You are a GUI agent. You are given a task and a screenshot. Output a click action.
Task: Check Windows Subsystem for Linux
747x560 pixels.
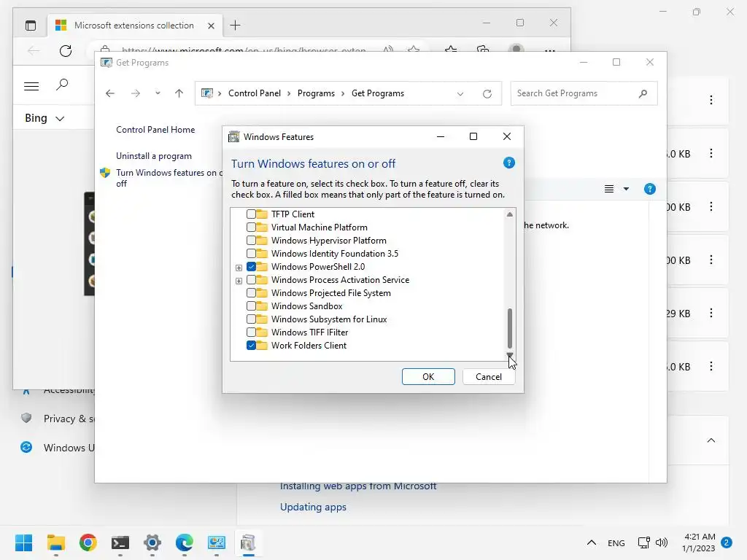pos(251,319)
